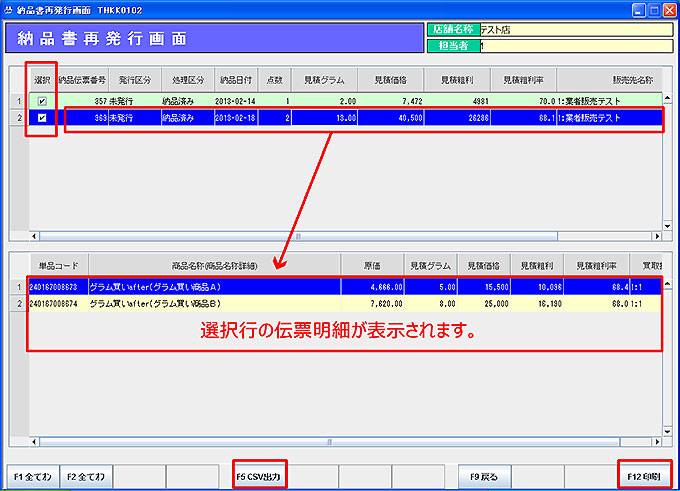
Task: Click 見積粗利率 header in the slip list
Action: (x=523, y=80)
